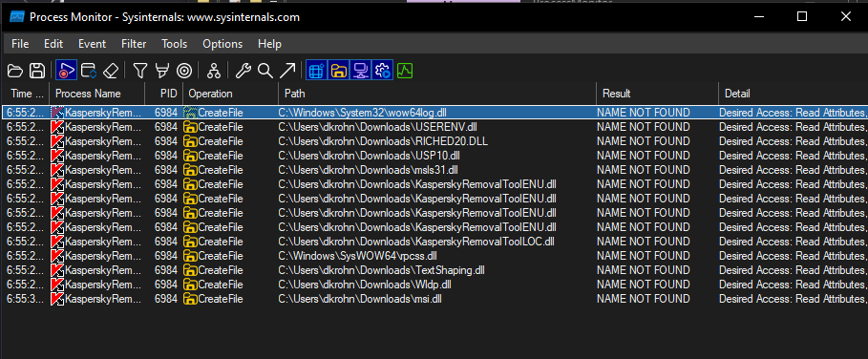Open the Filter dialog via funnel icon
This screenshot has width=868, height=359.
click(140, 71)
